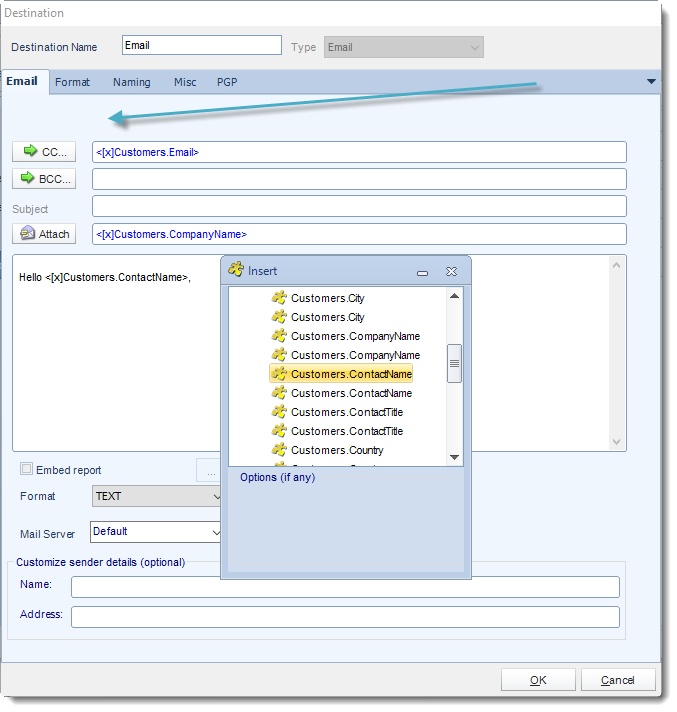Click the envelope icon on Attach
The height and width of the screenshot is (712, 677).
(x=27, y=233)
